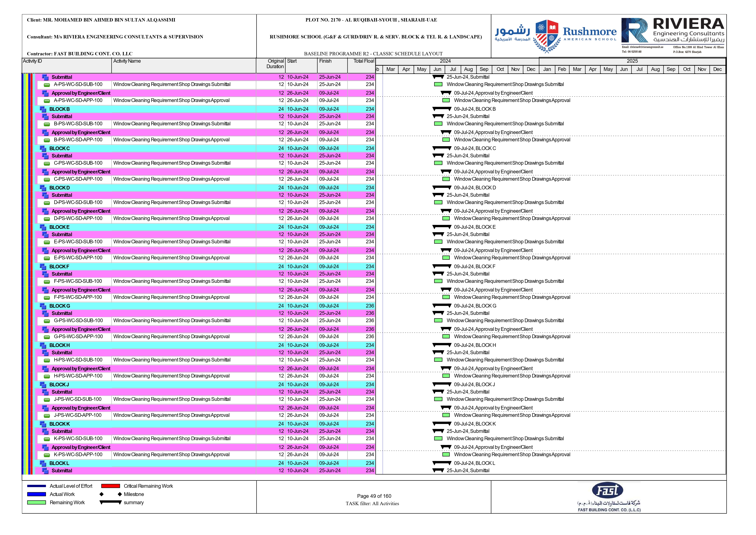Click the WBS icon beside BLOCK K

tap(43, 424)
